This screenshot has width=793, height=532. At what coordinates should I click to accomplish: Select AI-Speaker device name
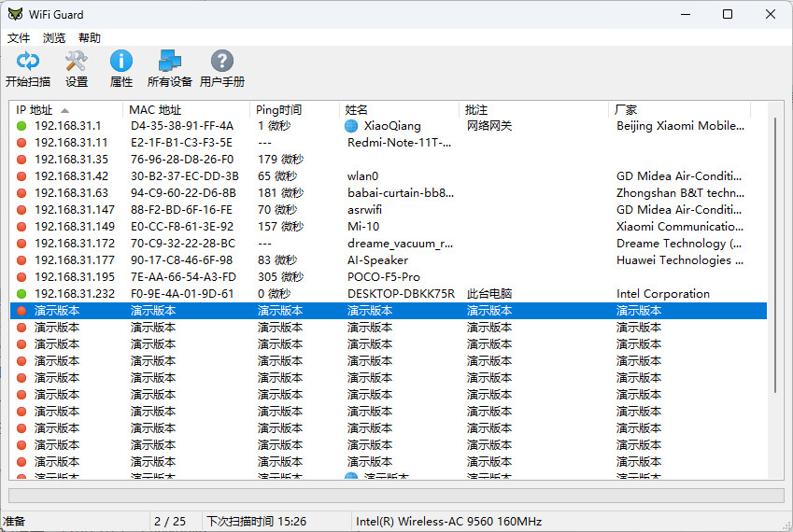[377, 260]
